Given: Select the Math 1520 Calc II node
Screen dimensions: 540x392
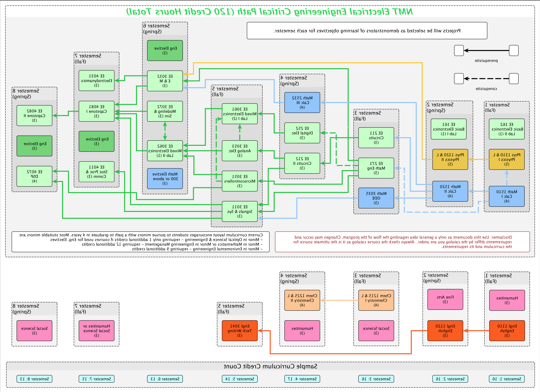Looking at the screenshot, I should [450, 191].
